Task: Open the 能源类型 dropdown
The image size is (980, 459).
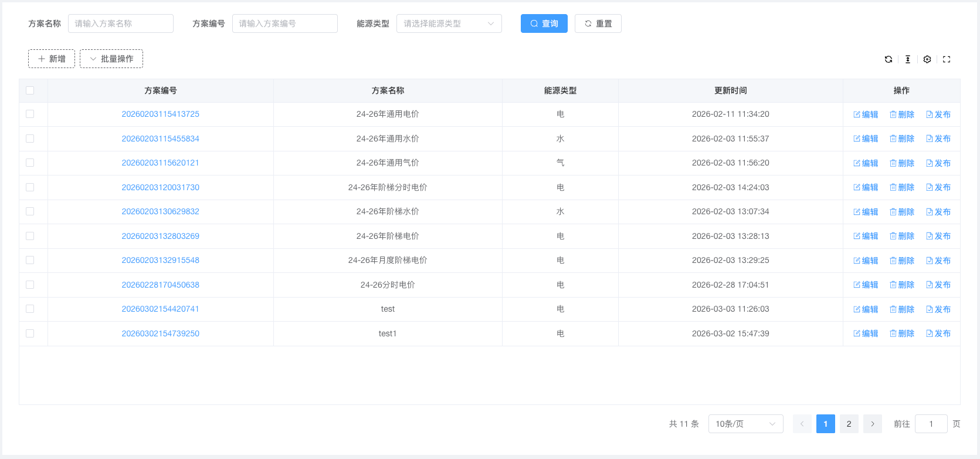Action: [449, 23]
